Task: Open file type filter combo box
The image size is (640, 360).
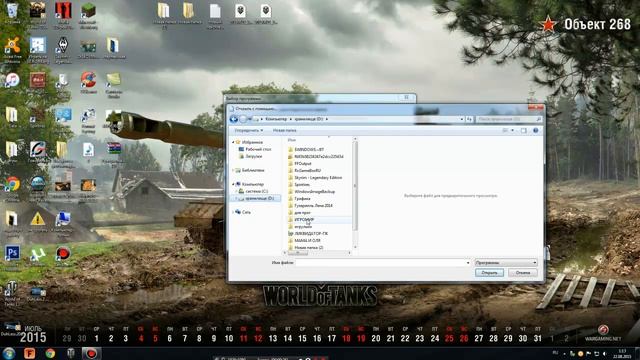Action: click(x=506, y=263)
